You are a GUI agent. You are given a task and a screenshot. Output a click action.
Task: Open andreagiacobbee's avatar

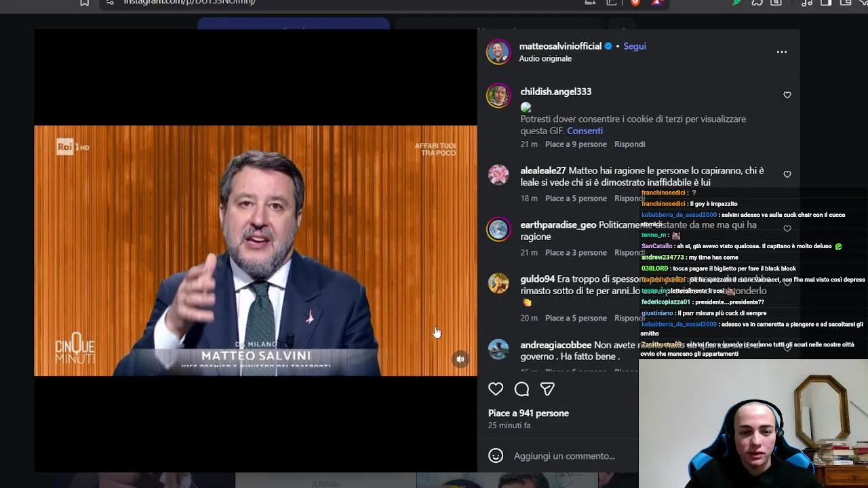498,349
